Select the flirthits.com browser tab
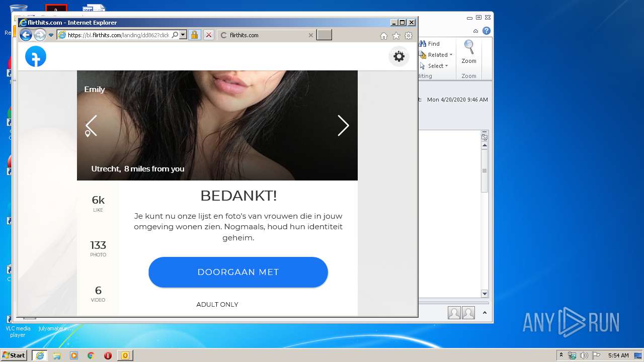 coord(267,35)
